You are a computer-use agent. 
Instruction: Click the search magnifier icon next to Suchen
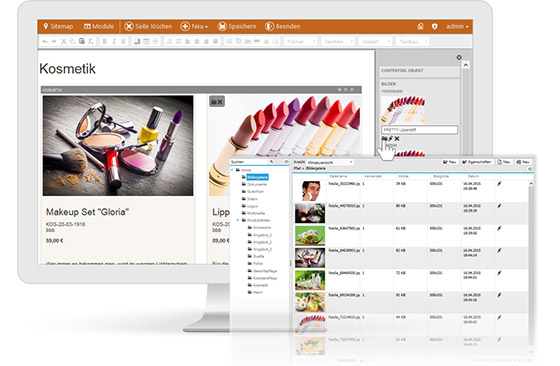tap(272, 162)
